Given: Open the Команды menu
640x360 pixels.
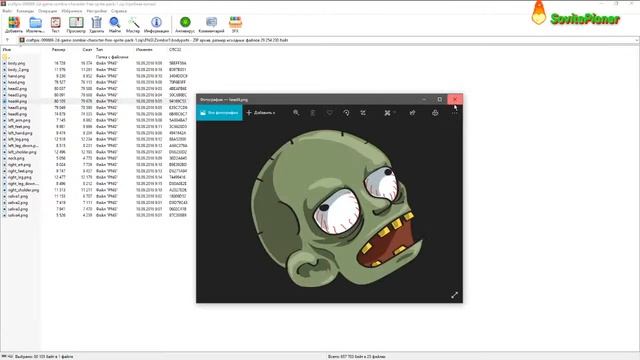Looking at the screenshot, I should 25,11.
